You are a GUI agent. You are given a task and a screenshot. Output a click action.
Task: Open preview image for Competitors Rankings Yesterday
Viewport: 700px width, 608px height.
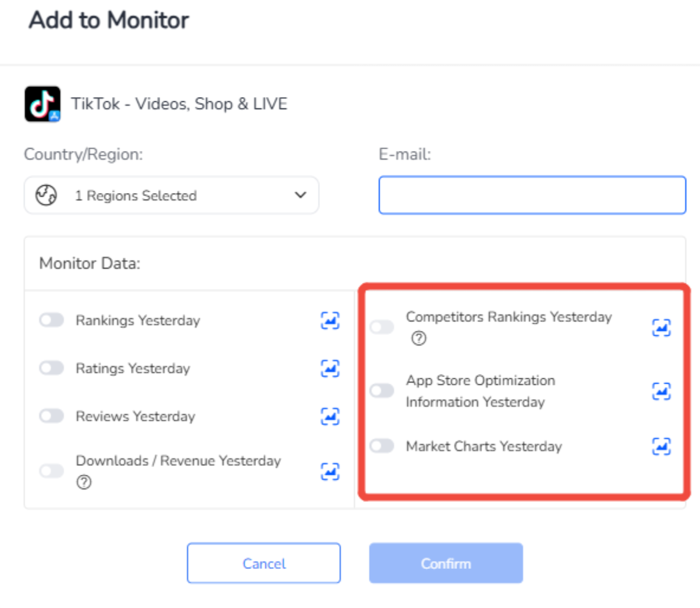point(661,327)
